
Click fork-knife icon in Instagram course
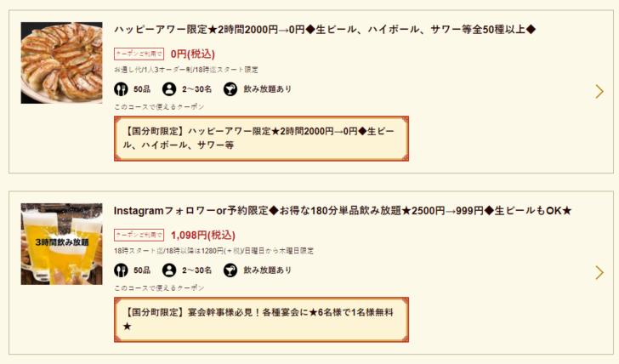[x=121, y=270]
